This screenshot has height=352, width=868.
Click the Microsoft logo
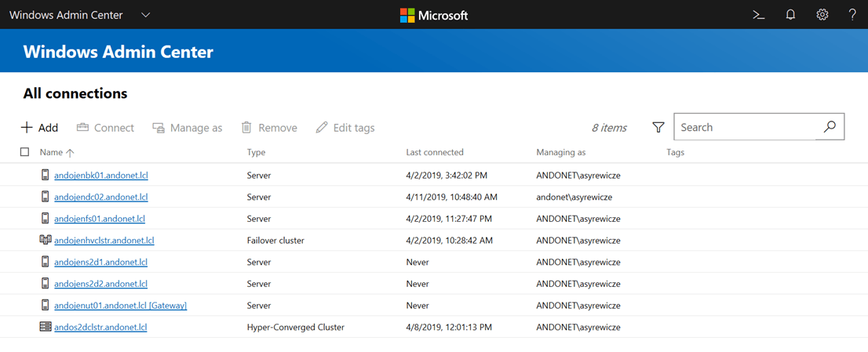(x=434, y=15)
